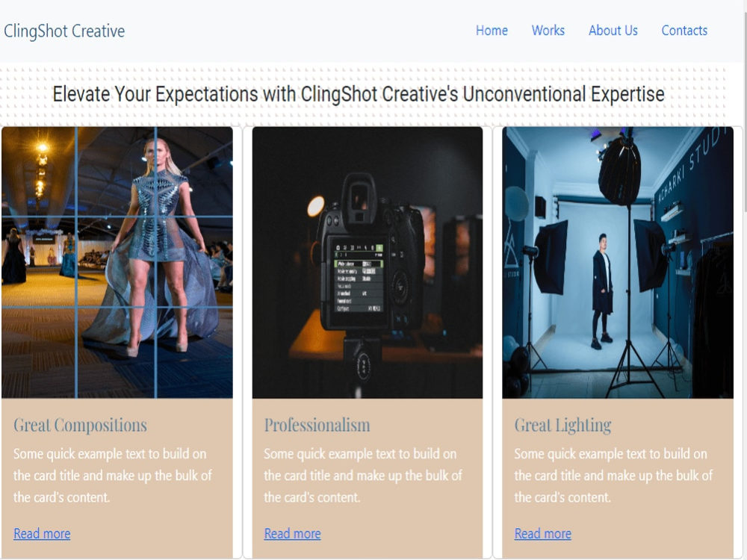
Task: Click the Elevate Your Expectations headline
Action: [359, 94]
